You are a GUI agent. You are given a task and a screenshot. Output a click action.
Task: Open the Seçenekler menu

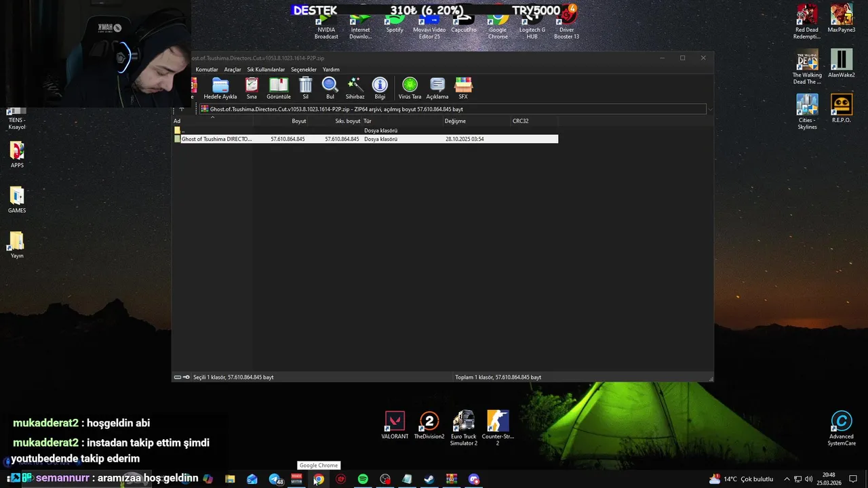(304, 69)
